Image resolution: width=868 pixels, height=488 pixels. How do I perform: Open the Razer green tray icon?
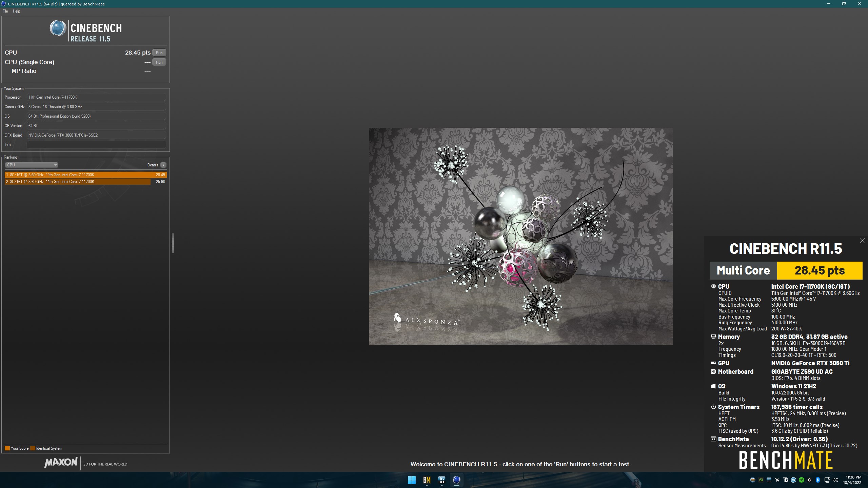click(x=802, y=480)
